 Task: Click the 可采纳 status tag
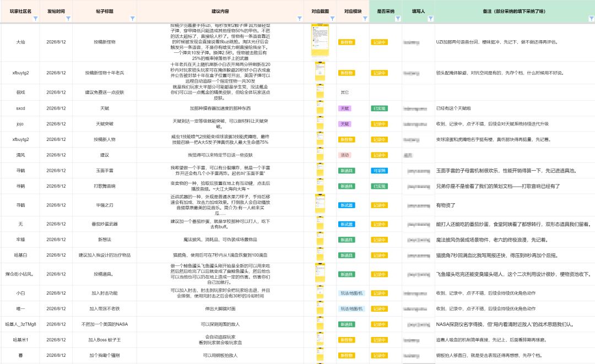pos(379,171)
